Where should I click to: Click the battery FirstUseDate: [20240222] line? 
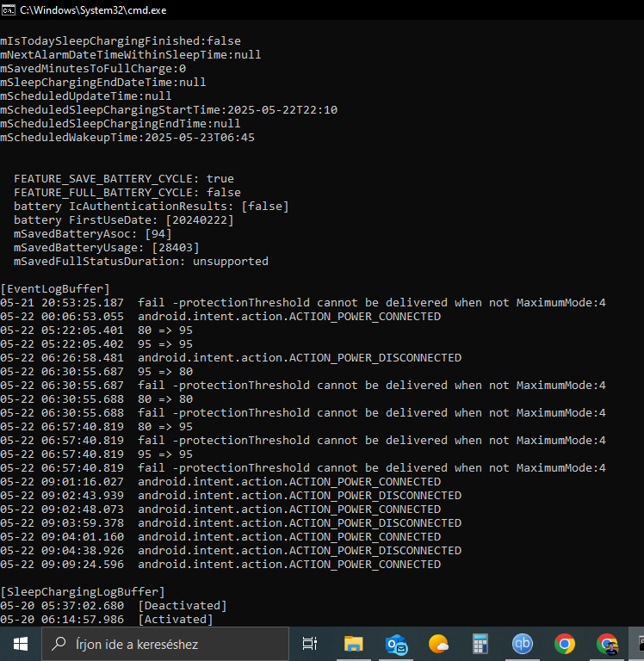[x=124, y=220]
